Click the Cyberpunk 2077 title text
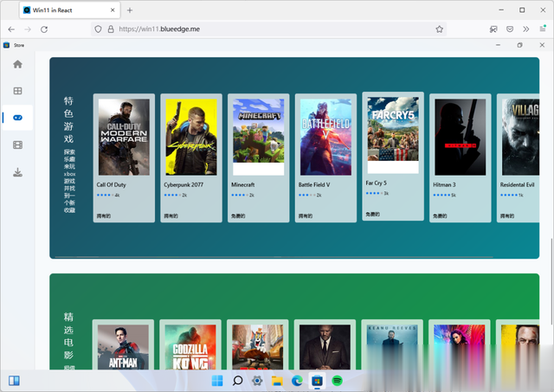554x392 pixels. point(184,184)
